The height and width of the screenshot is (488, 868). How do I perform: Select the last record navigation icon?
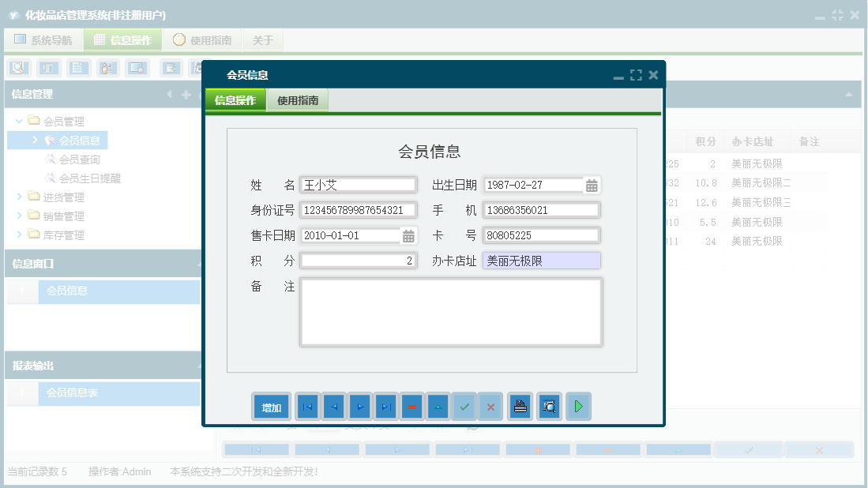tap(386, 406)
